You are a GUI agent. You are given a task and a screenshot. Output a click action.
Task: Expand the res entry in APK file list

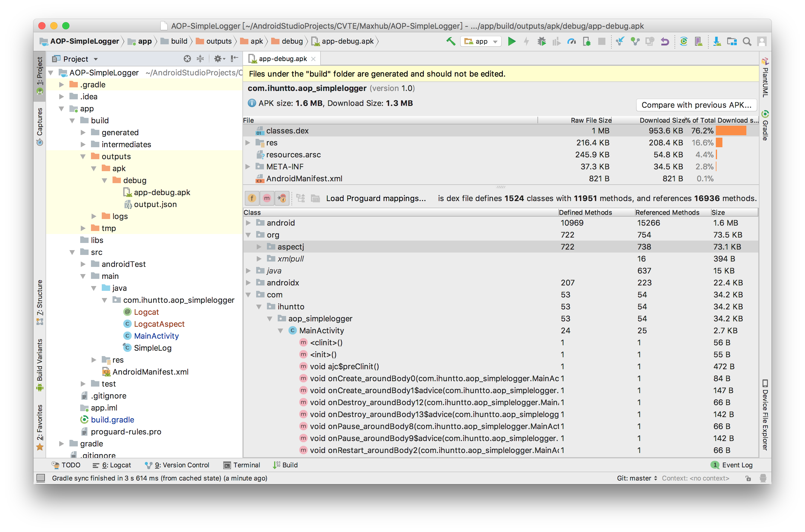coord(248,142)
